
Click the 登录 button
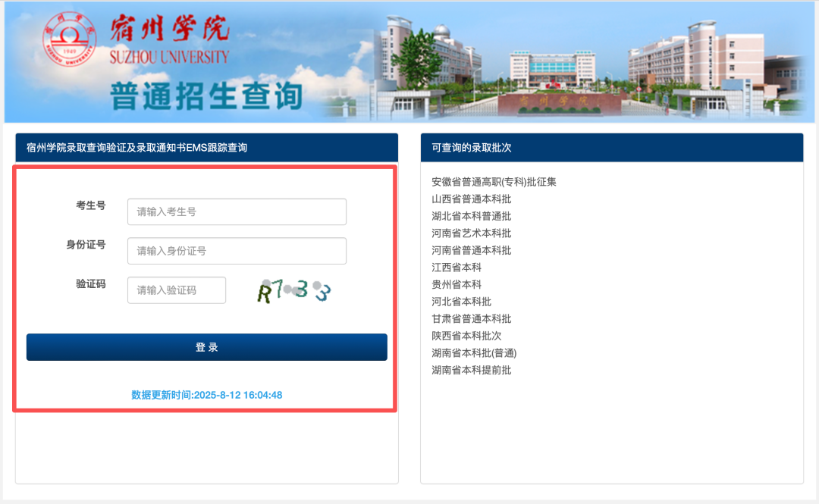pyautogui.click(x=207, y=347)
